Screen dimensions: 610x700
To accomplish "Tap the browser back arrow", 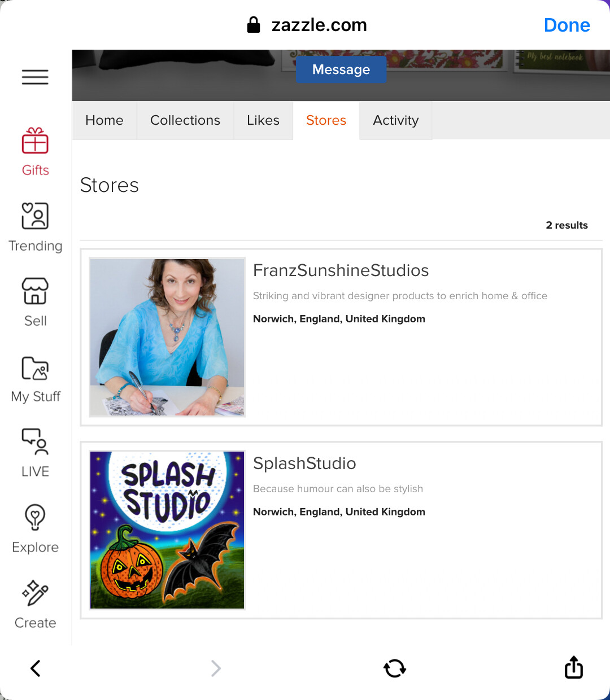I will [35, 668].
